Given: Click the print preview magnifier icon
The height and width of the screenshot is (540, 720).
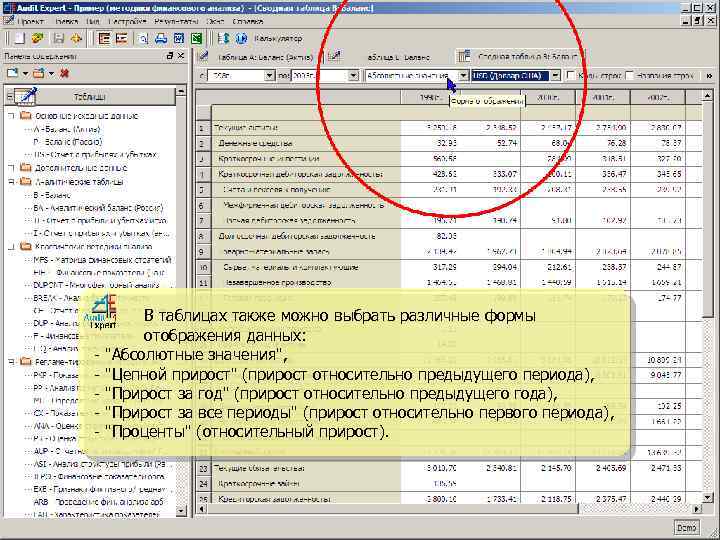Looking at the screenshot, I should coord(143,39).
